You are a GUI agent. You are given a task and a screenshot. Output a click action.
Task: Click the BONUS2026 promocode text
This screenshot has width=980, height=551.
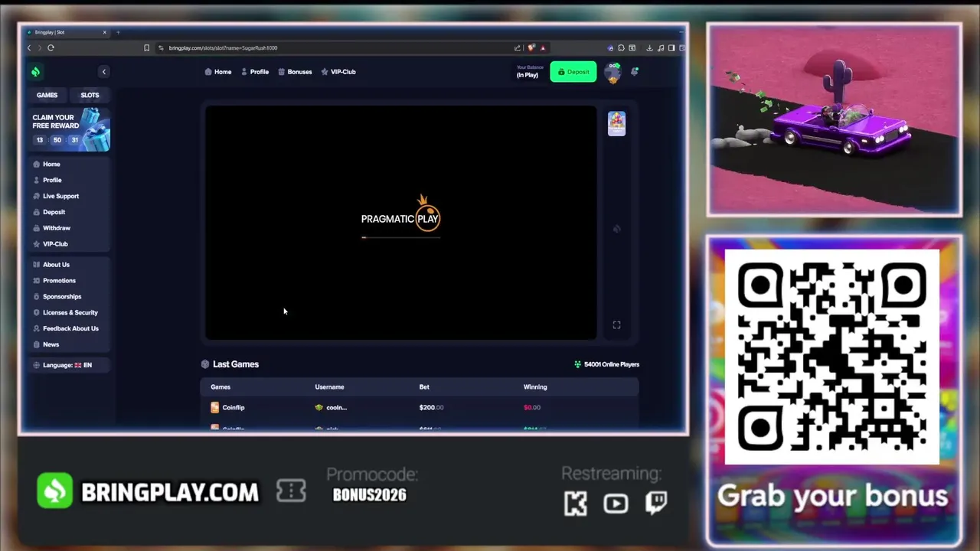click(369, 494)
